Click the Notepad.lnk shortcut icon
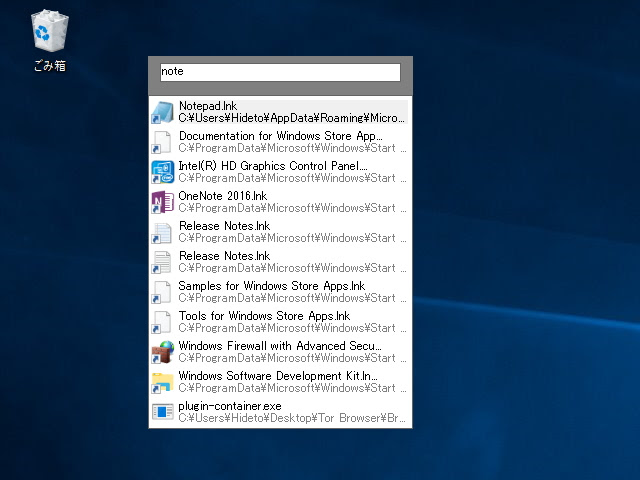This screenshot has height=480, width=640. pos(162,112)
